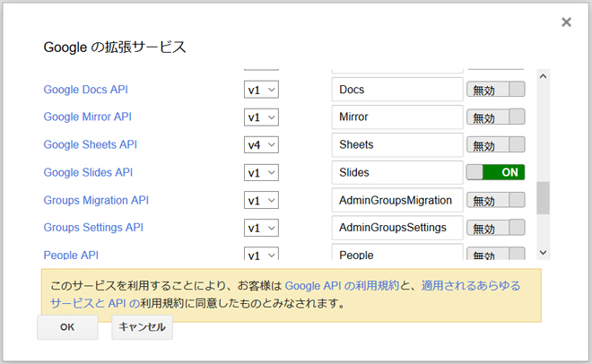Open the Google Docs API link
Viewport: 592px width, 364px height.
pyautogui.click(x=86, y=90)
